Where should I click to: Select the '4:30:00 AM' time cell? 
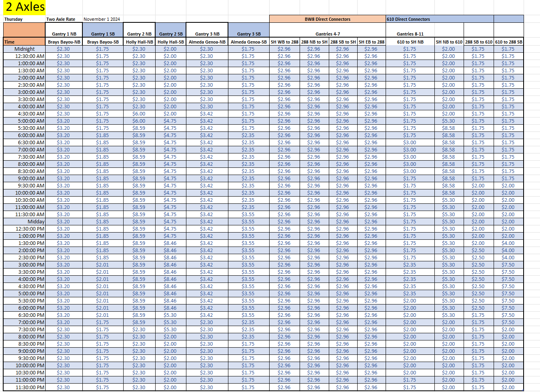click(x=24, y=113)
